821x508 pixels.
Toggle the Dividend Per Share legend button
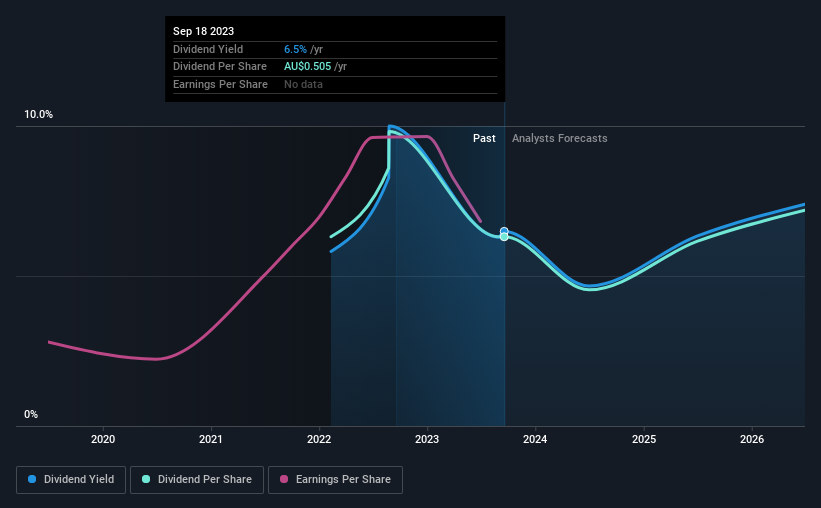point(197,480)
